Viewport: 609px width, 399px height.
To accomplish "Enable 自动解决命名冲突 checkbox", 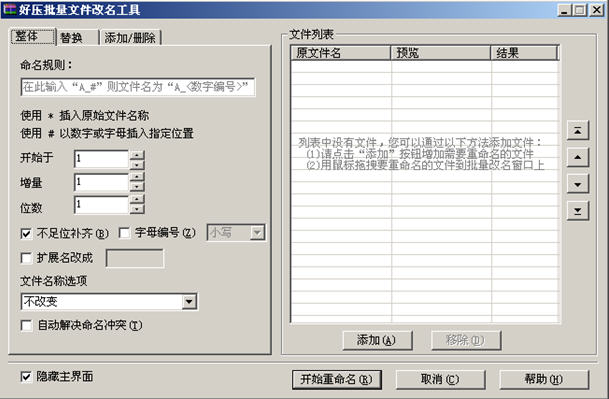I will tap(26, 325).
